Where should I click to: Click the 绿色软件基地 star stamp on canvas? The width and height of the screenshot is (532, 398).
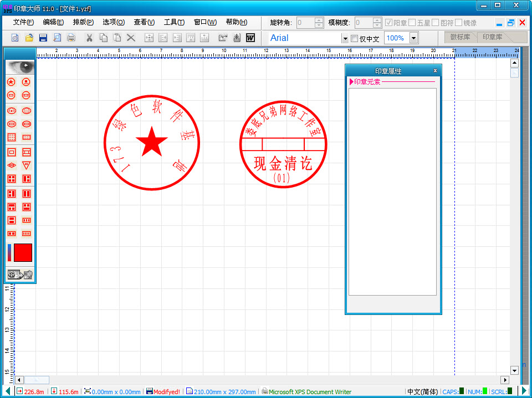[152, 142]
